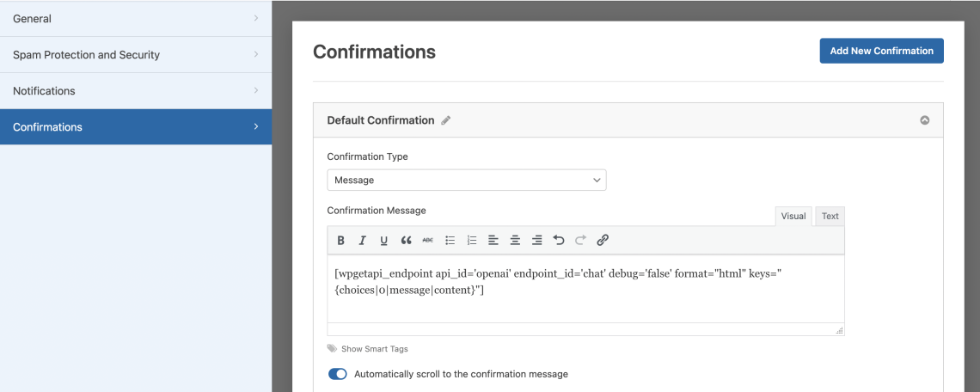980x392 pixels.
Task: Switch to the Text editor tab
Action: (830, 217)
